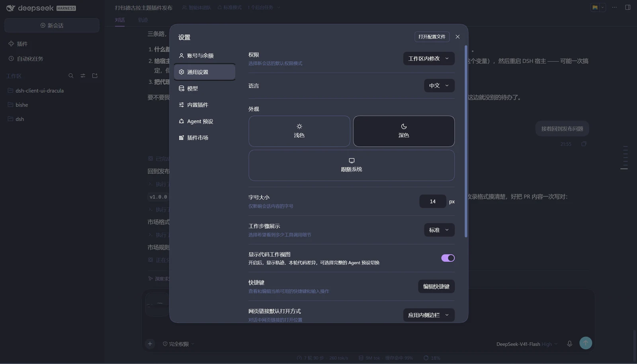This screenshot has width=637, height=364.
Task: Click the add workspace folder icon
Action: pos(95,76)
